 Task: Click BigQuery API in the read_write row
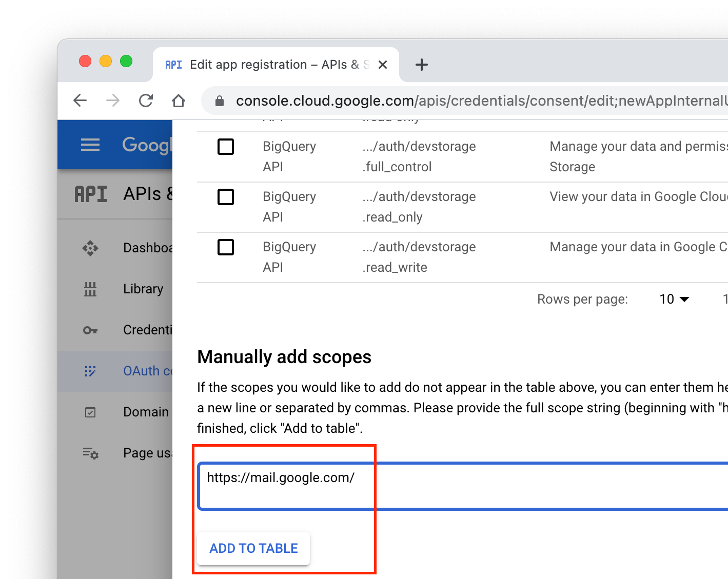point(289,257)
